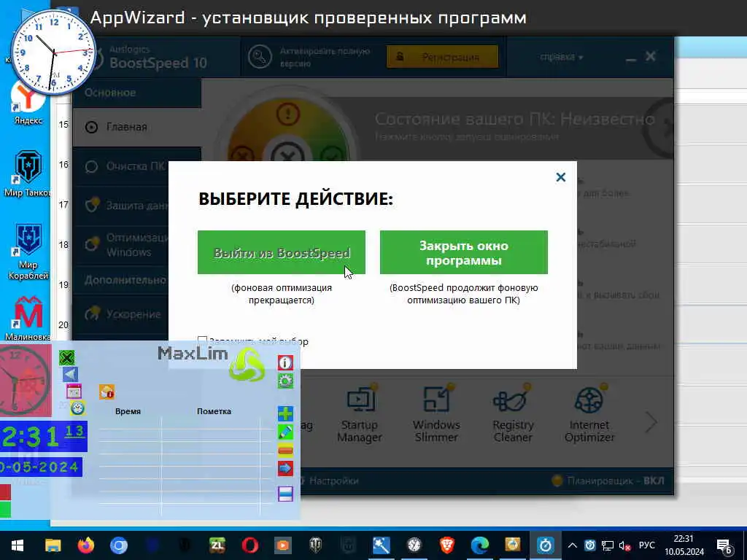Launch Opera from the taskbar

(x=250, y=545)
